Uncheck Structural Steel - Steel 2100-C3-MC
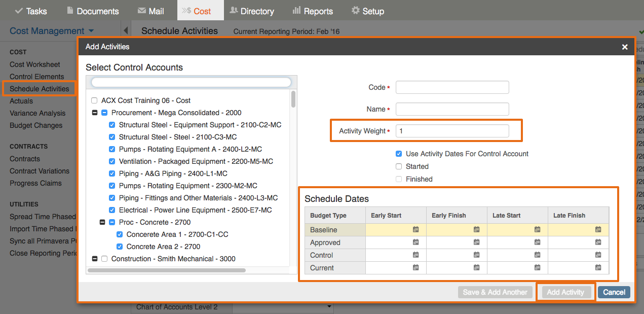The image size is (644, 314). [x=112, y=137]
